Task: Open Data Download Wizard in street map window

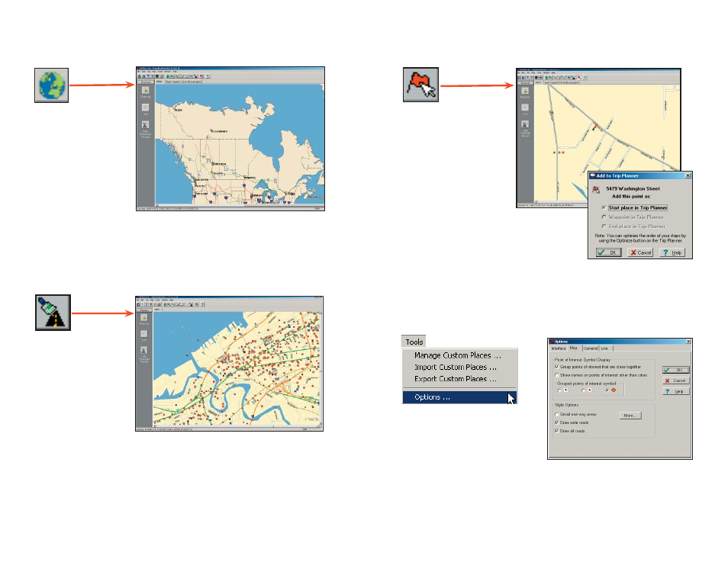Action: tap(525, 129)
